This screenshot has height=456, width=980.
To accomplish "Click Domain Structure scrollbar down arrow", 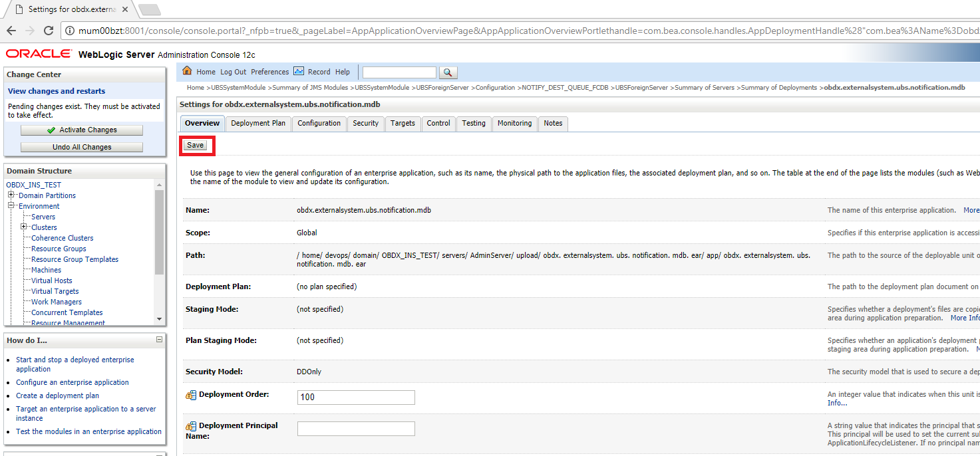I will (159, 319).
